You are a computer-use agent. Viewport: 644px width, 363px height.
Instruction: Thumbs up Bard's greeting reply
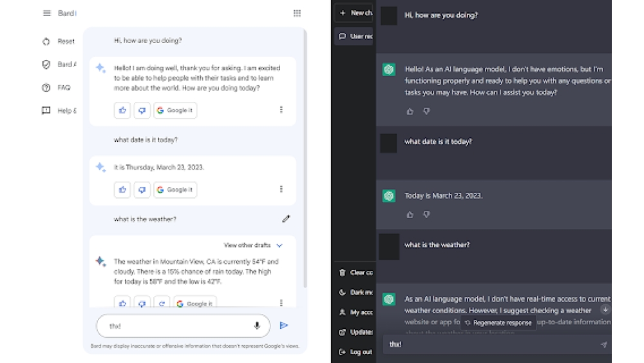122,110
